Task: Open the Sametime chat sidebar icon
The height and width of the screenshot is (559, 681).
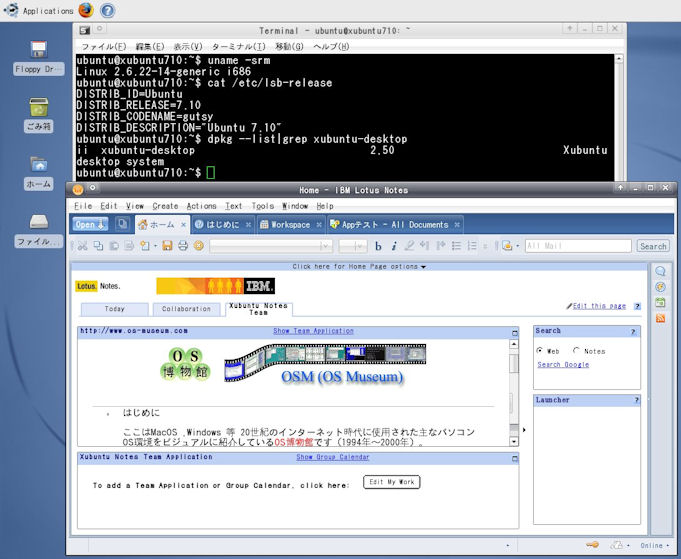Action: (660, 271)
